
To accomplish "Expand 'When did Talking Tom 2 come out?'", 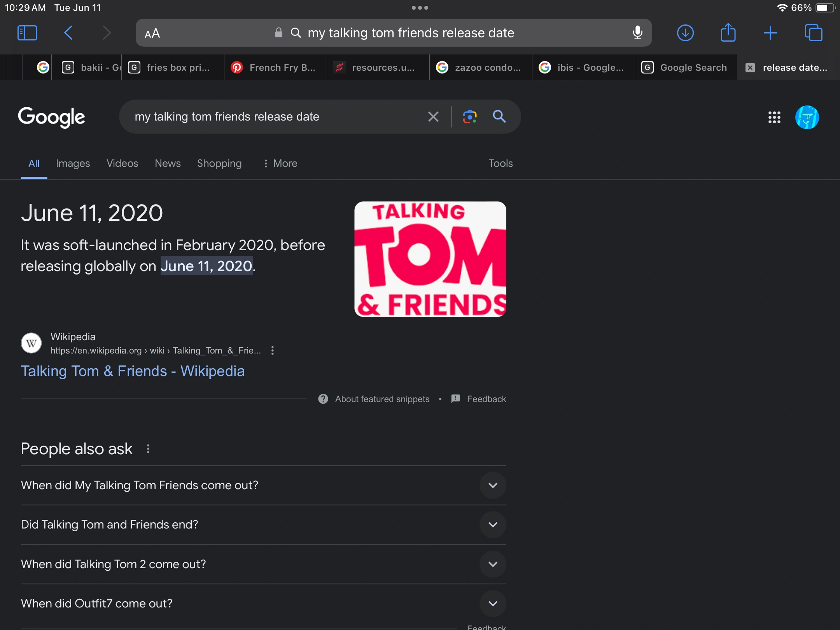I will [263, 564].
